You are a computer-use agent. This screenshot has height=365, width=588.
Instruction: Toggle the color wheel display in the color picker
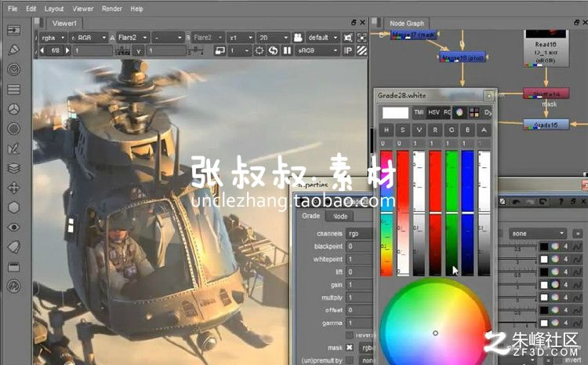click(x=459, y=112)
